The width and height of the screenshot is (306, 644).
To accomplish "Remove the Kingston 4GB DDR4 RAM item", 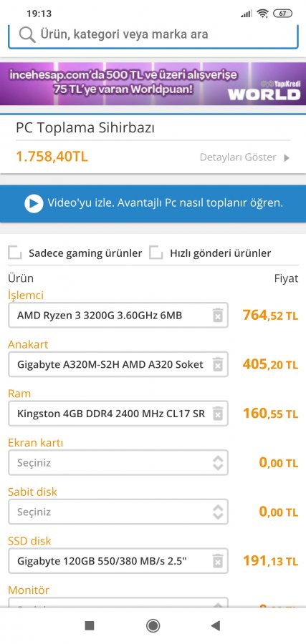I will coord(218,414).
